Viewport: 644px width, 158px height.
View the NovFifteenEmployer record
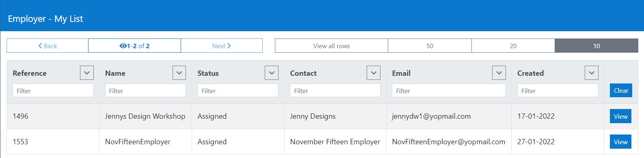pyautogui.click(x=620, y=142)
